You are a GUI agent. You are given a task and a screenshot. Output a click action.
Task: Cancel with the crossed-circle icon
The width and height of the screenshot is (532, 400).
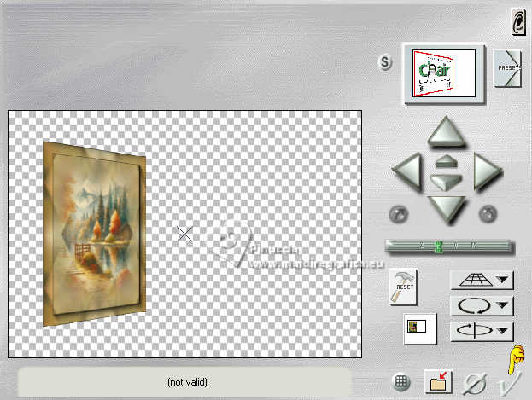click(475, 384)
